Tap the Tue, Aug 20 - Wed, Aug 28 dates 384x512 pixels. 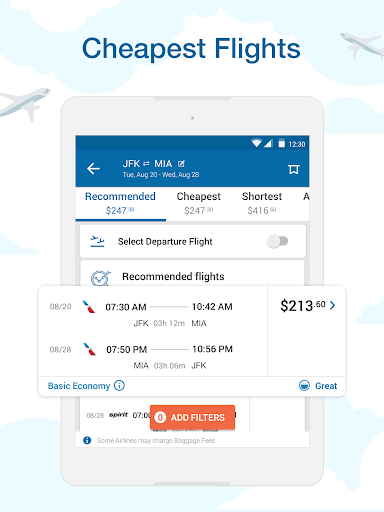click(x=161, y=175)
